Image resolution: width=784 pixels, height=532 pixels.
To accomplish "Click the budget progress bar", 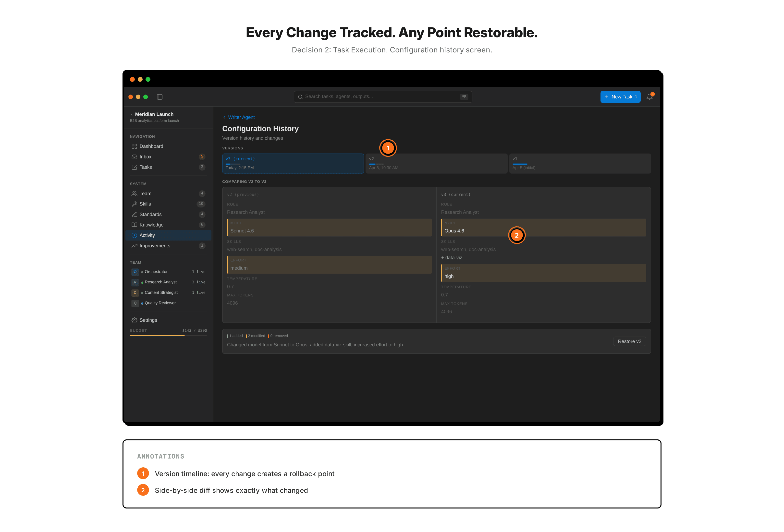I will click(x=168, y=336).
